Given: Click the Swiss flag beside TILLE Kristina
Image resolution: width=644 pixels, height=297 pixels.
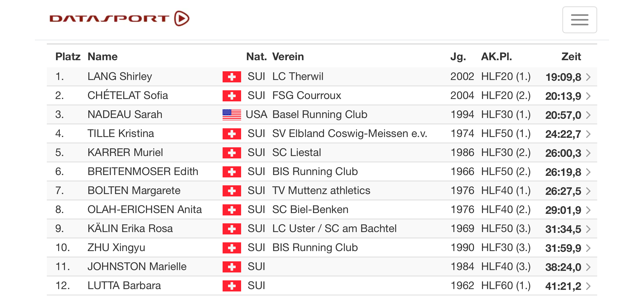Looking at the screenshot, I should point(232,134).
